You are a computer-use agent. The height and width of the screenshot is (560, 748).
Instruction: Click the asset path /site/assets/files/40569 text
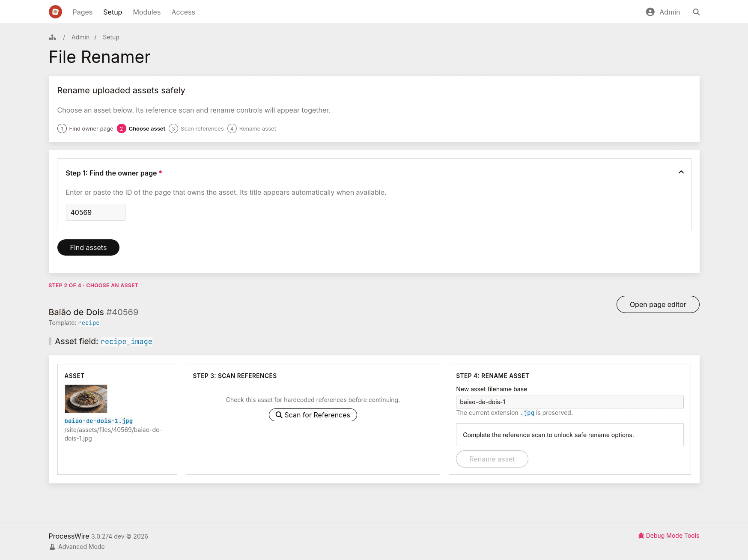(x=113, y=434)
